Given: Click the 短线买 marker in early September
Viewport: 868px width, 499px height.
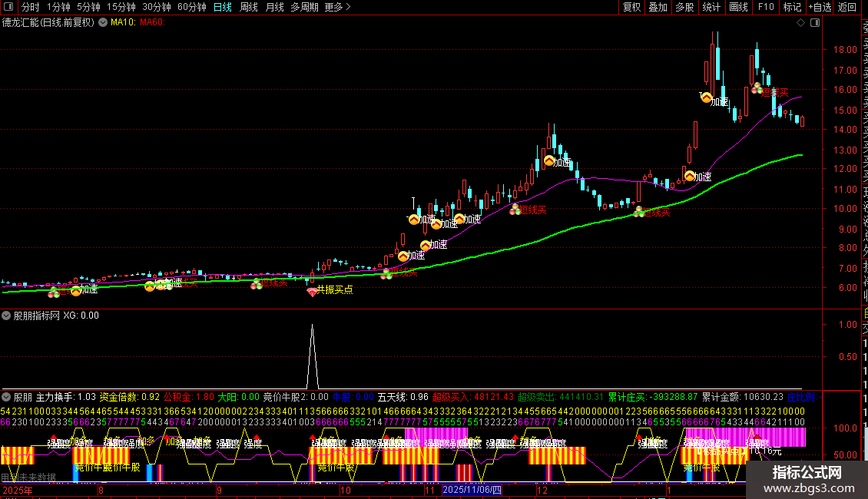Looking at the screenshot, I should (257, 284).
